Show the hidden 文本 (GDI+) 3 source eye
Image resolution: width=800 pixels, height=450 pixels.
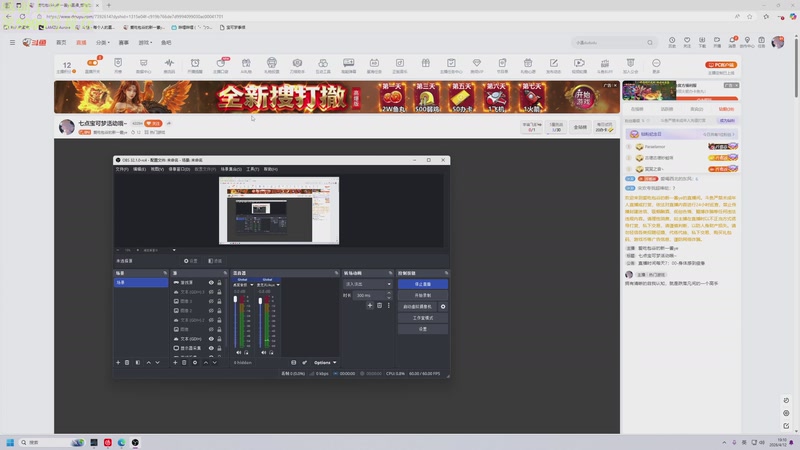(x=211, y=292)
